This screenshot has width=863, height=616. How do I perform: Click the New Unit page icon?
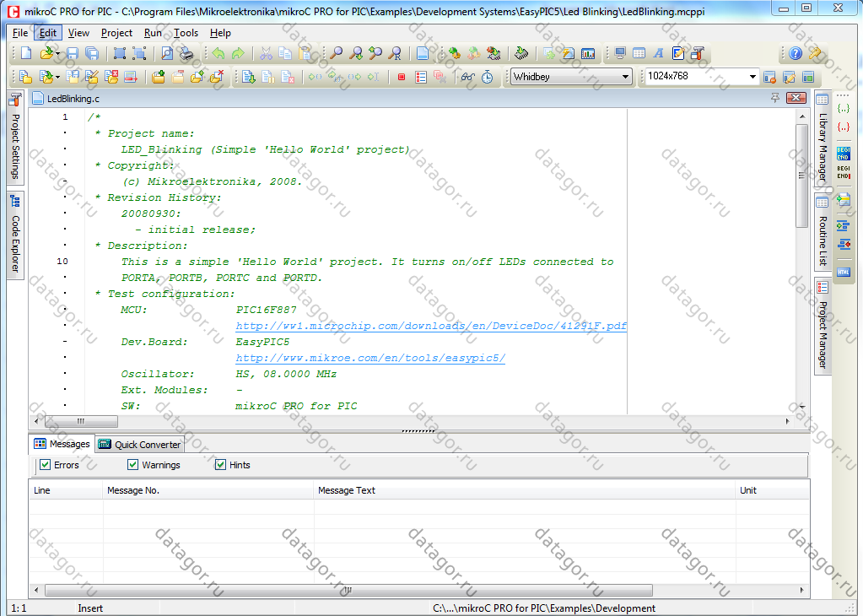click(x=26, y=53)
